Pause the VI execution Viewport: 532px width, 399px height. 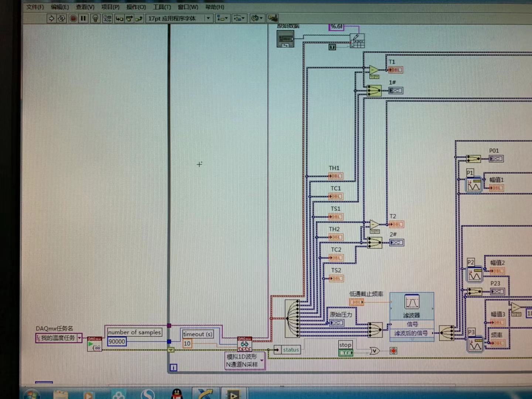click(x=83, y=18)
